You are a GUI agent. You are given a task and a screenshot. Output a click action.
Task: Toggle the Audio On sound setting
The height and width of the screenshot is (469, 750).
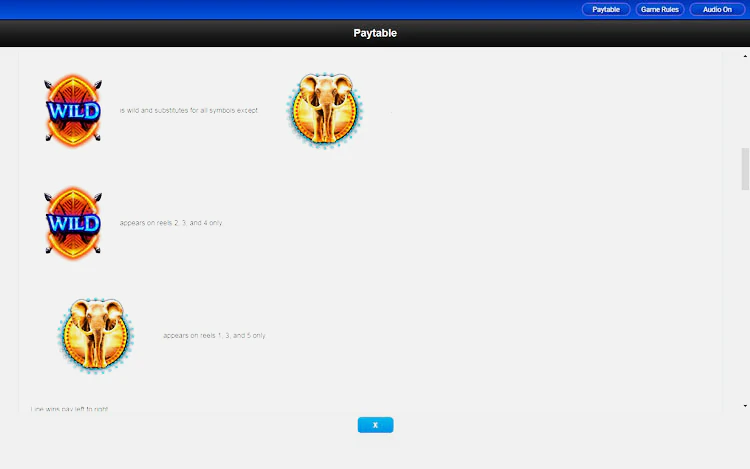[x=717, y=9]
